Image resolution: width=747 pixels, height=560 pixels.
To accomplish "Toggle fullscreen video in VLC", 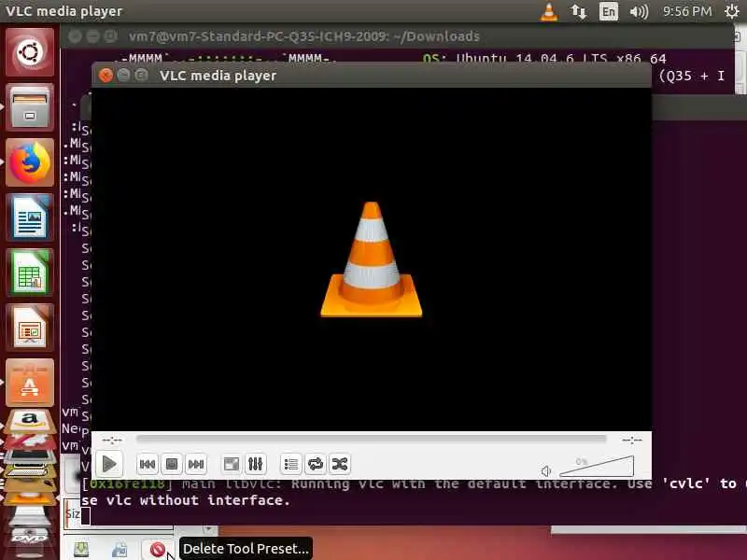I will [231, 464].
